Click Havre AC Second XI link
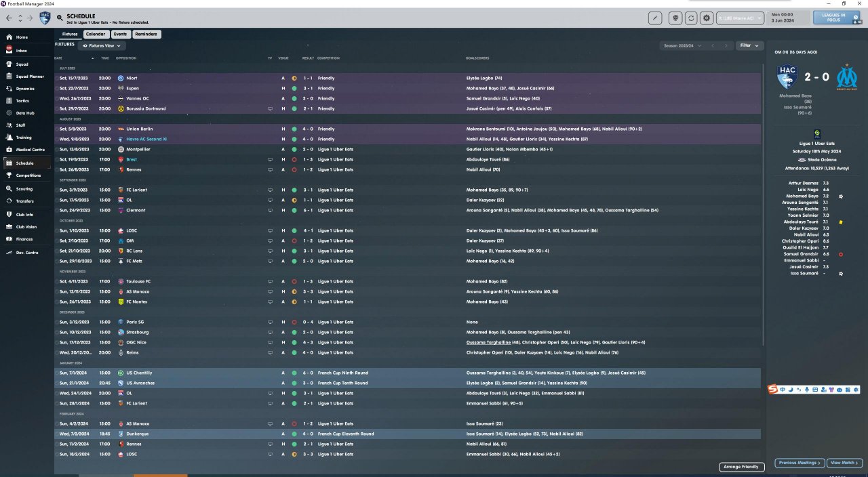The width and height of the screenshot is (868, 477). (x=146, y=139)
